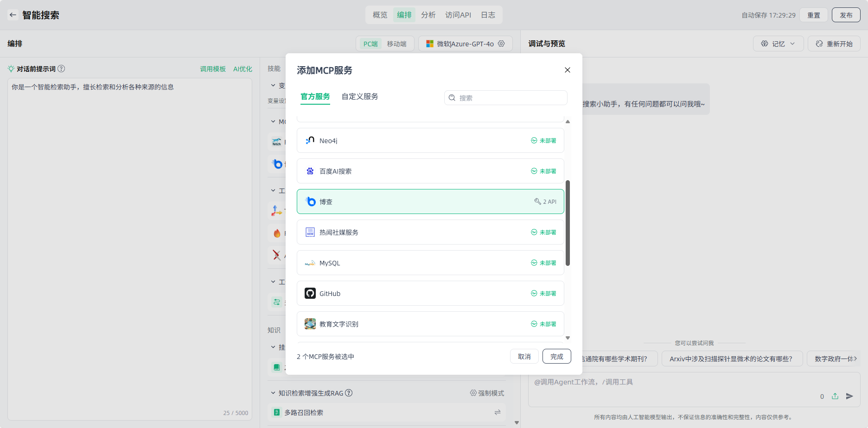
Task: Select the 博查 MCP service row
Action: click(x=430, y=201)
